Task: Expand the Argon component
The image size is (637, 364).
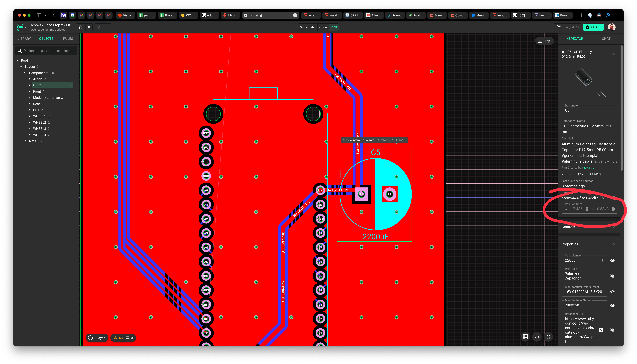Action: pyautogui.click(x=29, y=79)
